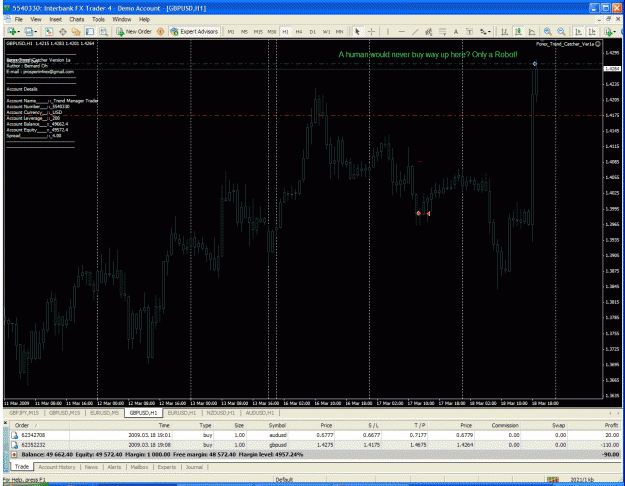
Task: Select the Text 'A' tool
Action: 456,31
